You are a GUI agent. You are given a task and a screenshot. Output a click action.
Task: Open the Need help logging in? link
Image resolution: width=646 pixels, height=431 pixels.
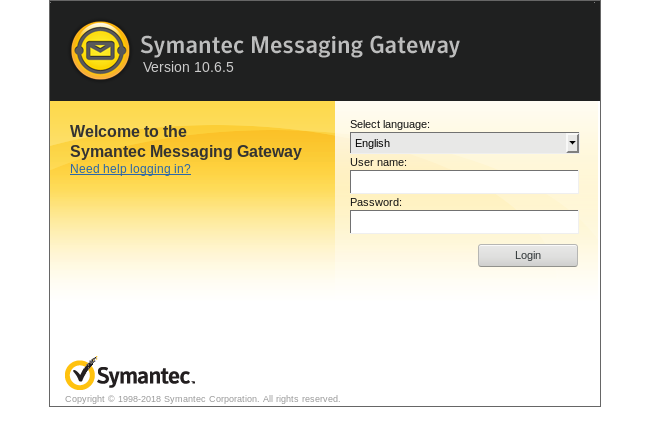pos(130,169)
